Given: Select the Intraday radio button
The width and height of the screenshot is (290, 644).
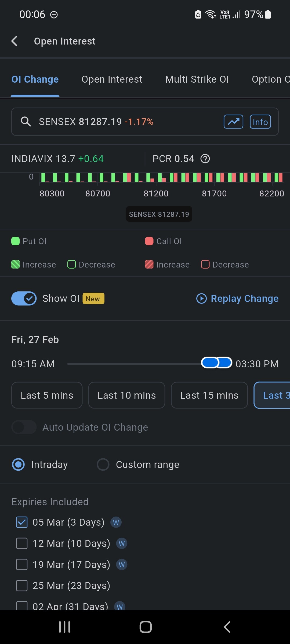Looking at the screenshot, I should pos(19,464).
